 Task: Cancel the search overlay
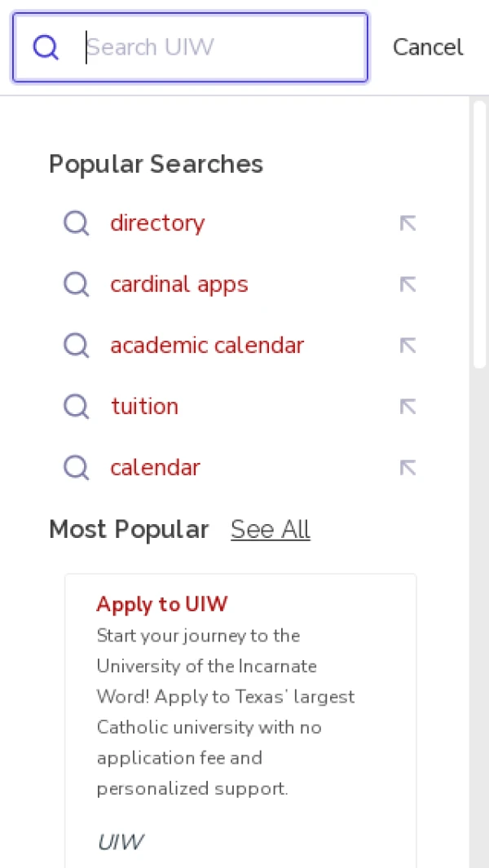click(428, 47)
